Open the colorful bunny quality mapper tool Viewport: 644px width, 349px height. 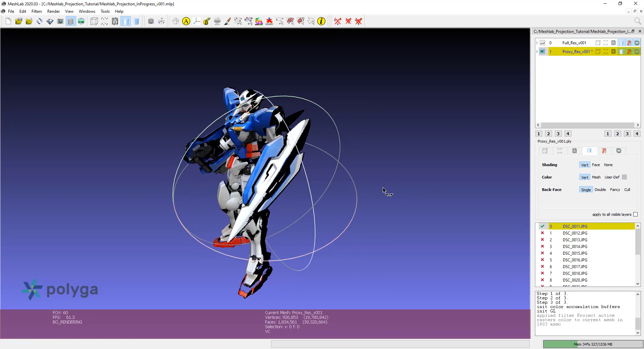click(259, 21)
